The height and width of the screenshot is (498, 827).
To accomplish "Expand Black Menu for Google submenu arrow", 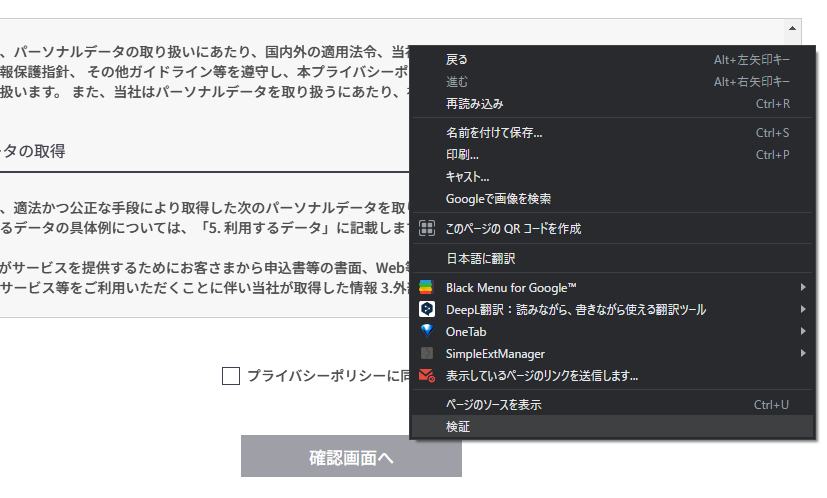I will click(803, 287).
